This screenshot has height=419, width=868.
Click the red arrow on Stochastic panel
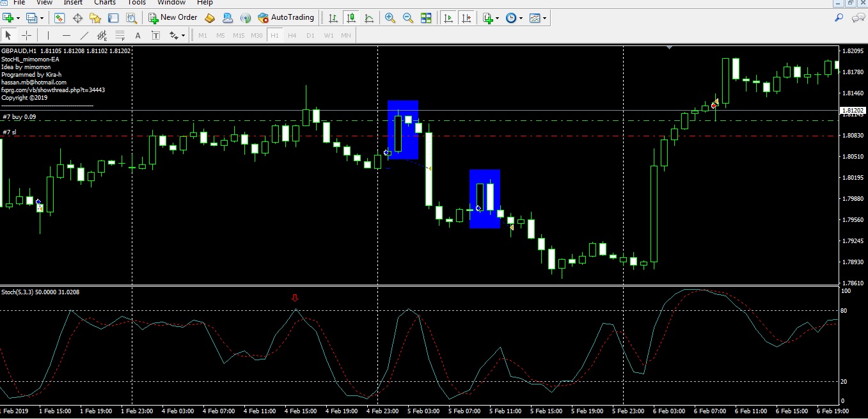[295, 297]
